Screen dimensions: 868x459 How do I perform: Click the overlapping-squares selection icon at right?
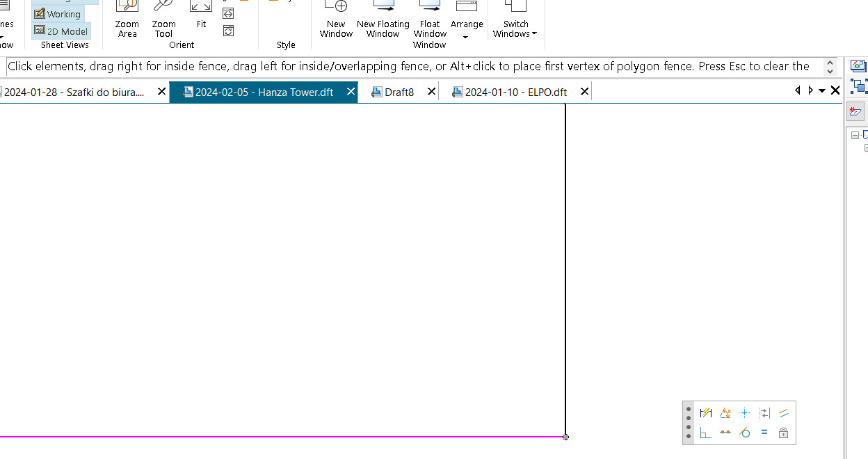pyautogui.click(x=859, y=86)
